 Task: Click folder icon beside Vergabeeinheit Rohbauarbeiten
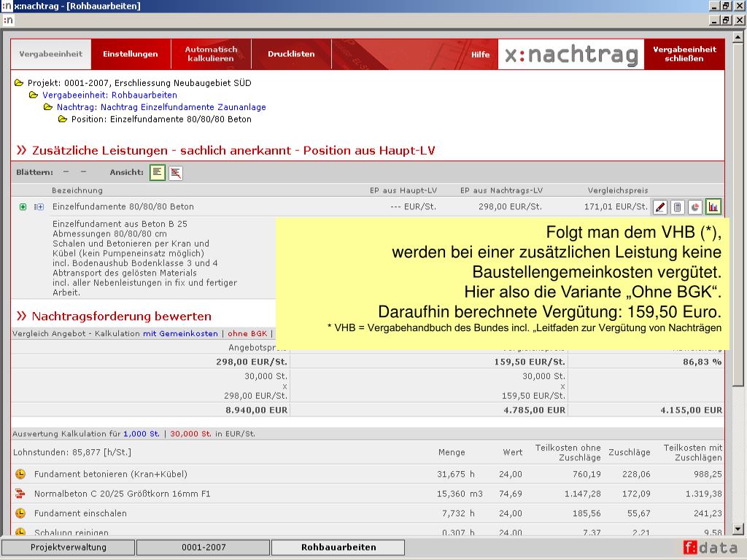point(34,95)
